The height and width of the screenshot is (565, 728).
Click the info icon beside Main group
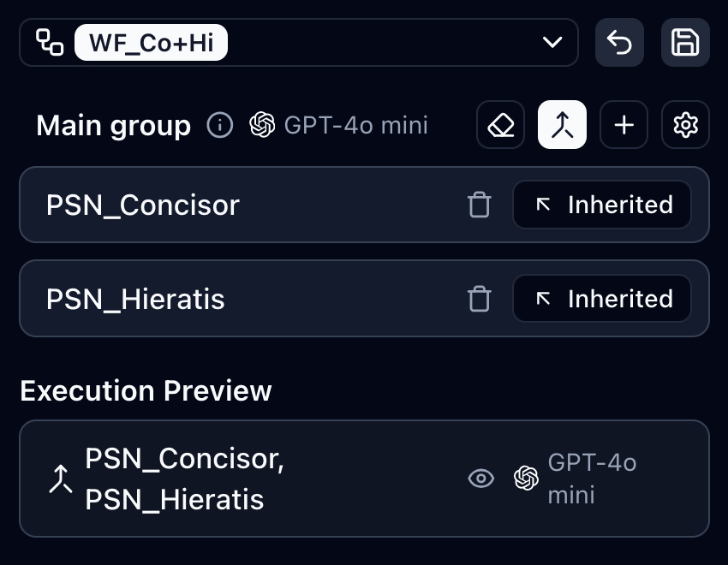(220, 126)
